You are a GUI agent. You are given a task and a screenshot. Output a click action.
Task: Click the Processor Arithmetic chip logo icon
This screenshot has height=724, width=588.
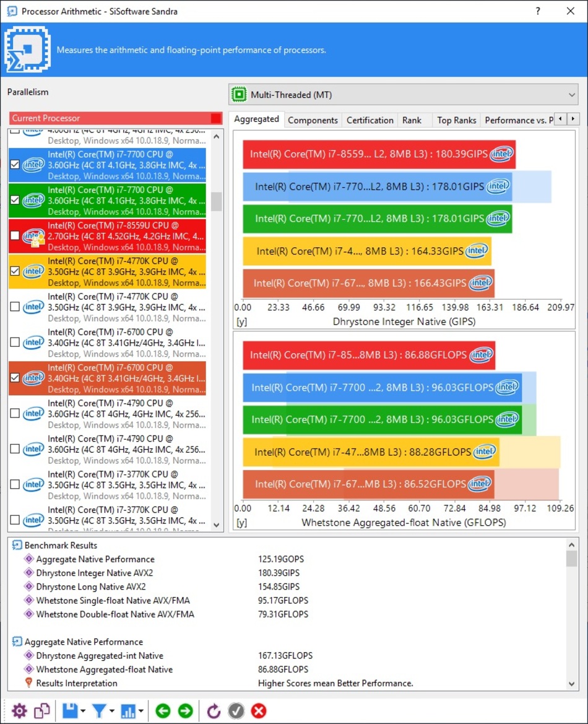point(27,50)
